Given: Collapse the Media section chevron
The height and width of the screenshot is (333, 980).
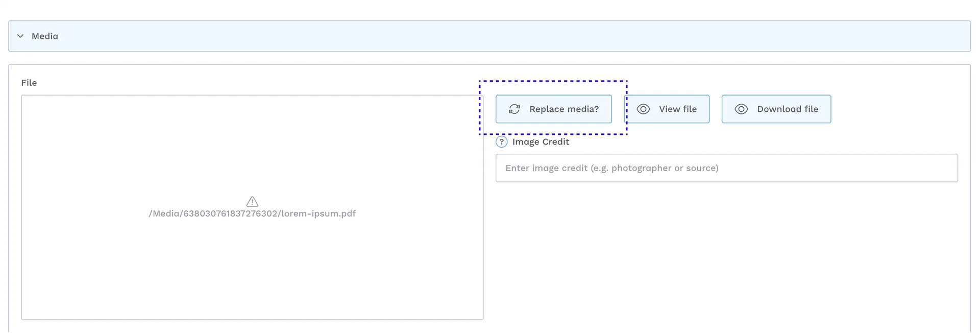Looking at the screenshot, I should (x=20, y=36).
